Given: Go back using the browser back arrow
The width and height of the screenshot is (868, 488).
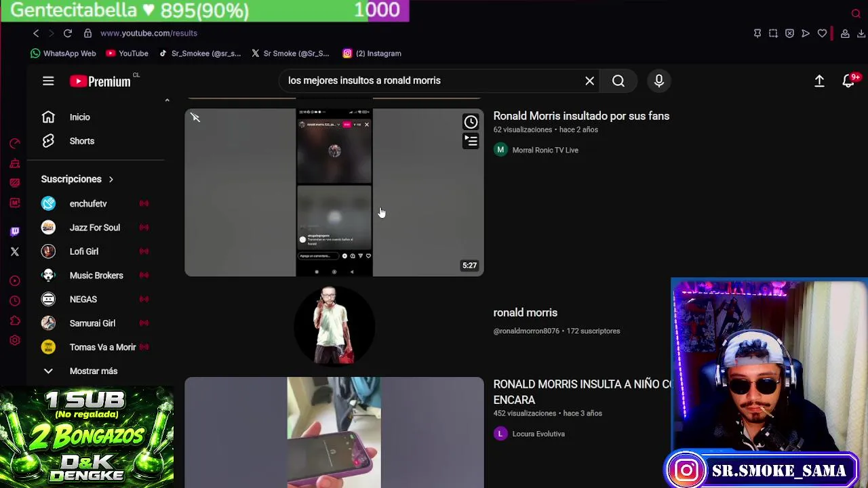Looking at the screenshot, I should pos(36,33).
